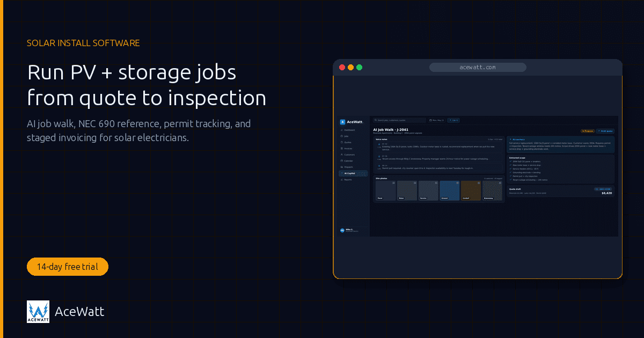
Task: Click the In Progress status badge
Action: click(588, 131)
